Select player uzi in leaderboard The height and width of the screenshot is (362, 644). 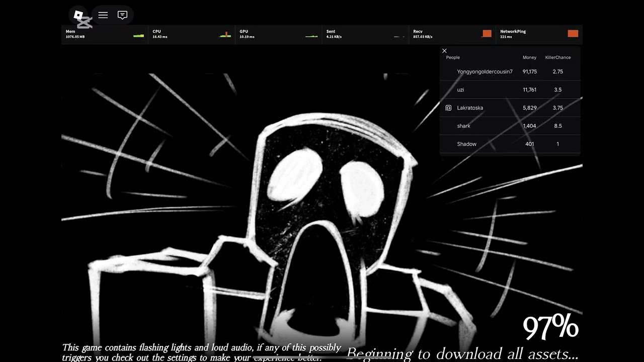pyautogui.click(x=510, y=89)
